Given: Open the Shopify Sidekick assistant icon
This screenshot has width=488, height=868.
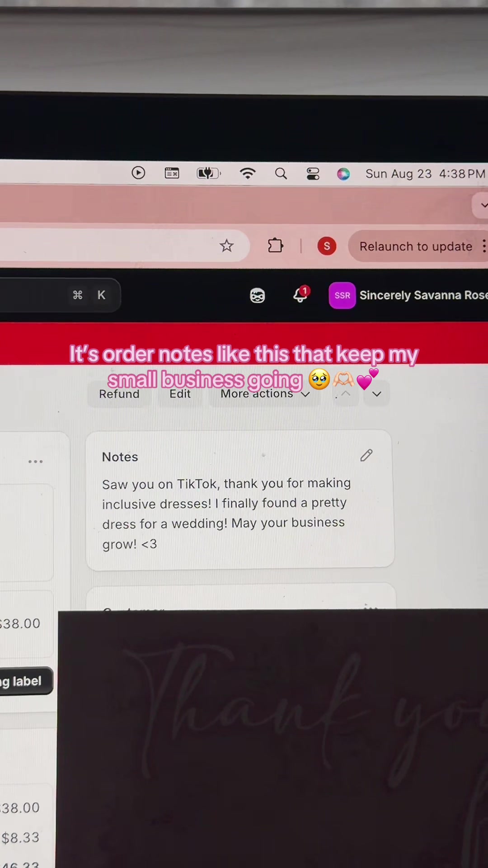Looking at the screenshot, I should coord(257,296).
